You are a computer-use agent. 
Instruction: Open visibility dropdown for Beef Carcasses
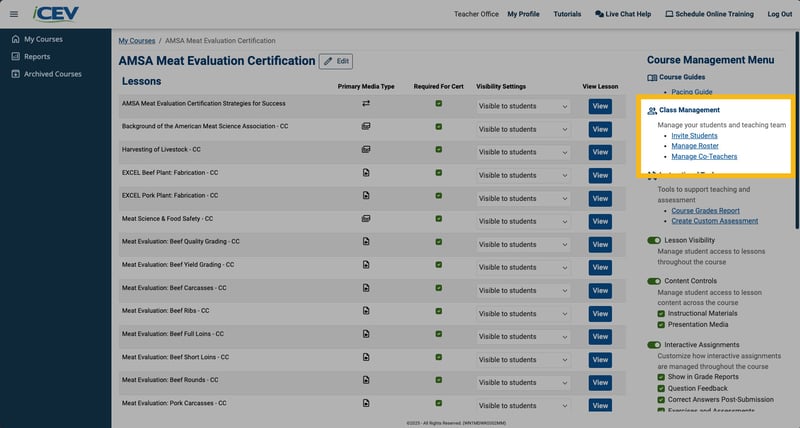[523, 291]
